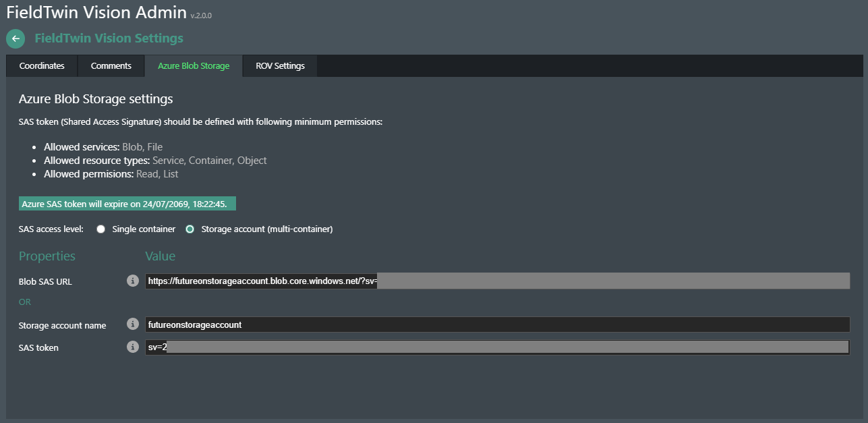868x423 pixels.
Task: Click the green back arrow icon
Action: (x=16, y=38)
